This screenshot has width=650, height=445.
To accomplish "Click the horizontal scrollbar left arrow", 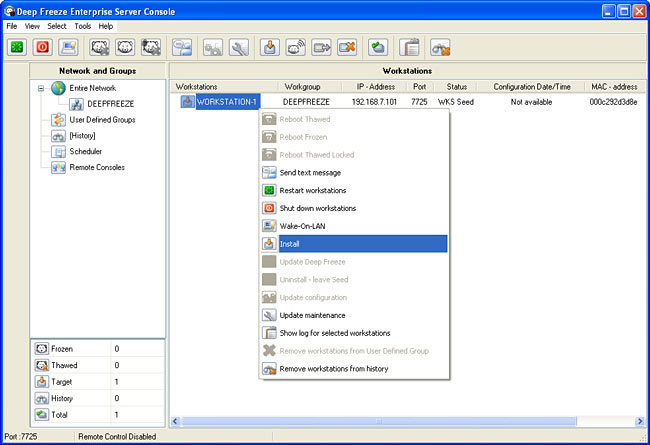I will [x=175, y=421].
